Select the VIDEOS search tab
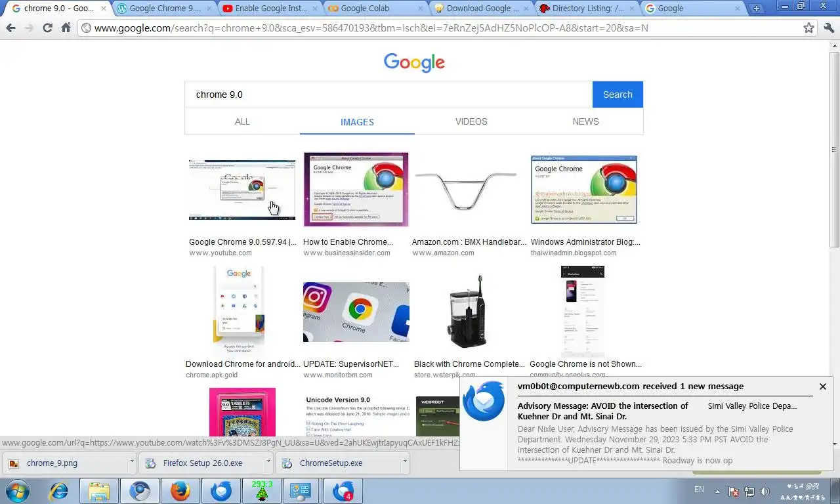Screen dimensions: 840x504 471,121
